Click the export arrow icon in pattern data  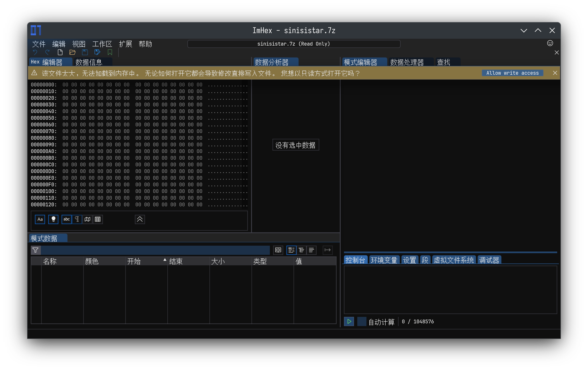[x=328, y=250]
